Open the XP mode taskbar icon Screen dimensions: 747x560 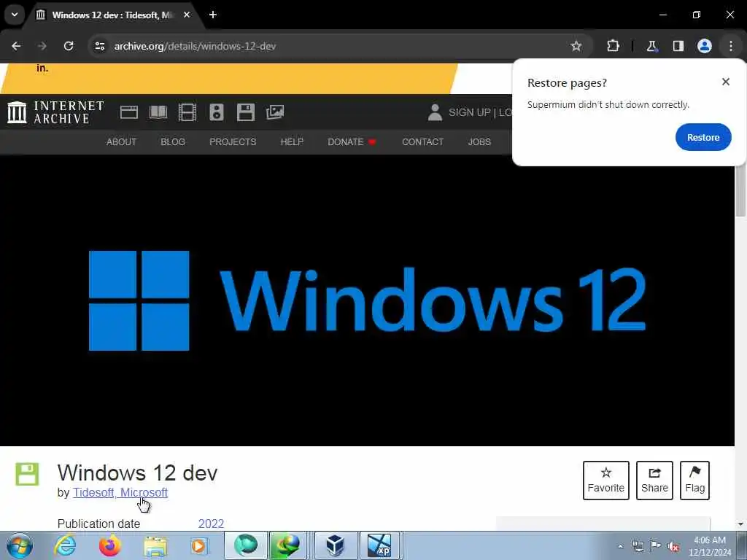coord(380,545)
